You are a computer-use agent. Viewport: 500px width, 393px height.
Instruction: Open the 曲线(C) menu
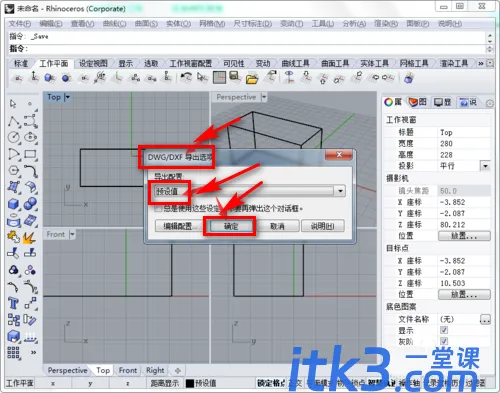pyautogui.click(x=114, y=24)
